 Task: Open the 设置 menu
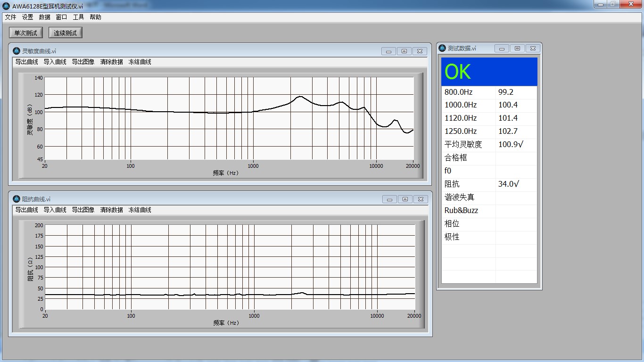[x=27, y=17]
